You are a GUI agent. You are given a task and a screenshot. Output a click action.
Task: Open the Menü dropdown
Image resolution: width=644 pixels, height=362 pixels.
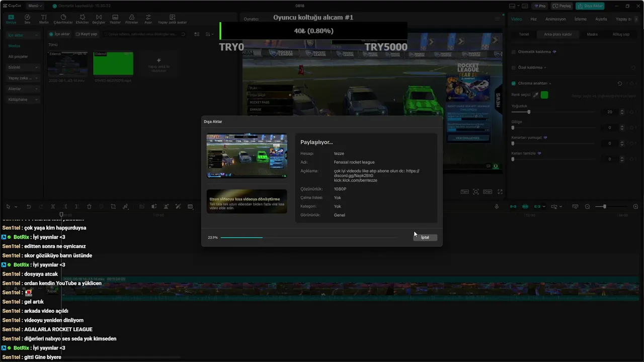[35, 6]
